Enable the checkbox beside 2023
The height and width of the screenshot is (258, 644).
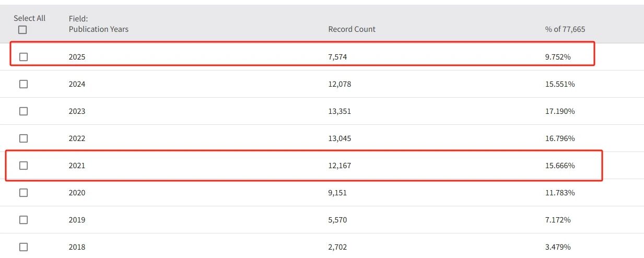(x=24, y=111)
